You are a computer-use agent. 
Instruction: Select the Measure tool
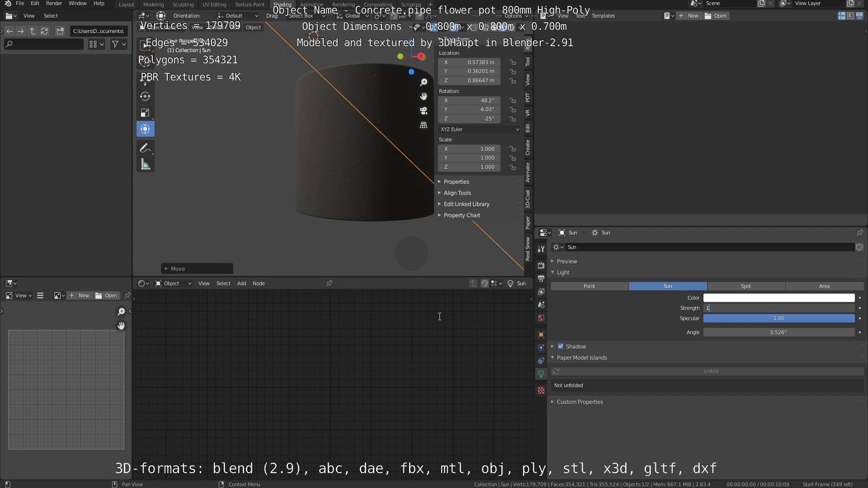pyautogui.click(x=145, y=165)
